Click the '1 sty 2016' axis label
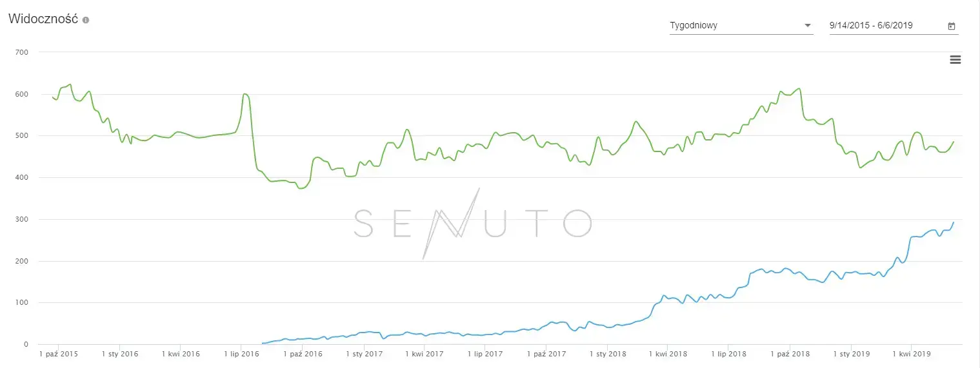The image size is (980, 368). tap(119, 354)
